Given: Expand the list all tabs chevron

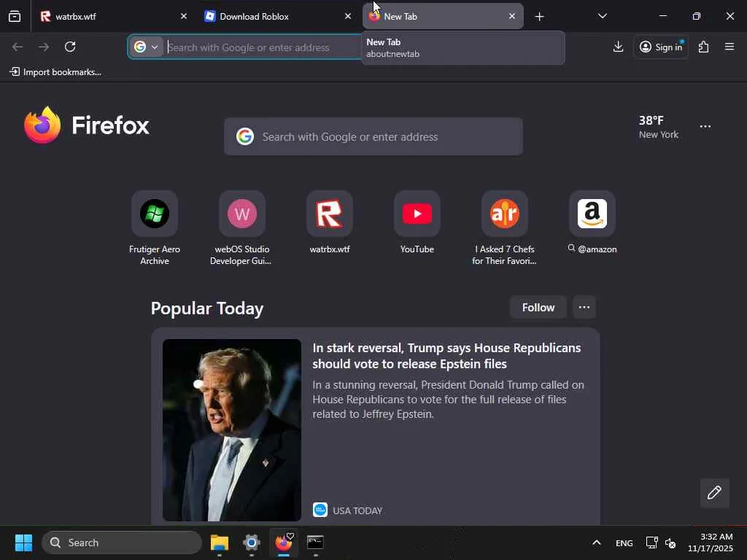Looking at the screenshot, I should click(x=602, y=16).
